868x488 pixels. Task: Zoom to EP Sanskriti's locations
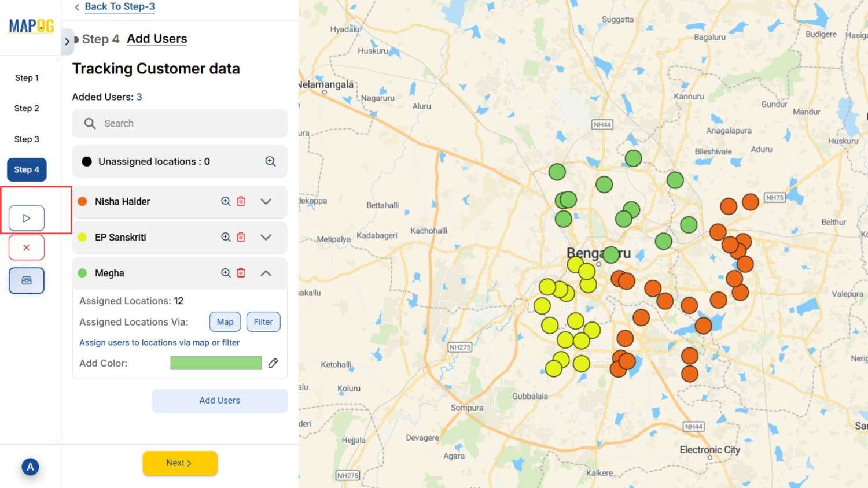click(x=226, y=237)
